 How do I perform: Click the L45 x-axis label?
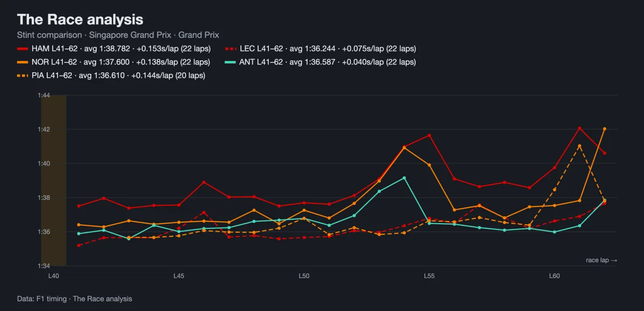[x=179, y=276]
